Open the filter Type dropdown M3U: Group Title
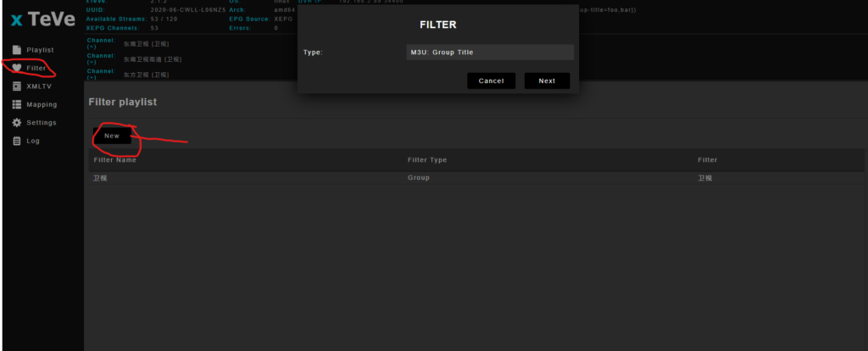Screen dimensions: 868x351 [490, 52]
